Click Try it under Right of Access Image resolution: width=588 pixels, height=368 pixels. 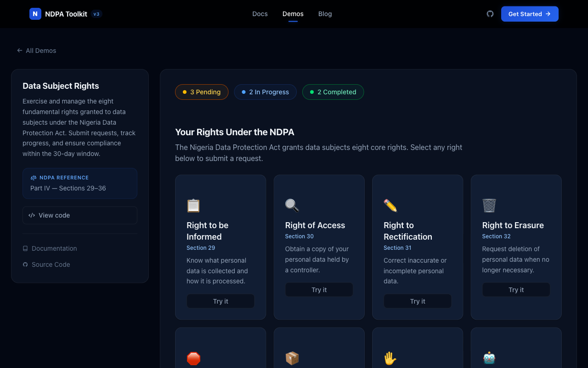[319, 290]
